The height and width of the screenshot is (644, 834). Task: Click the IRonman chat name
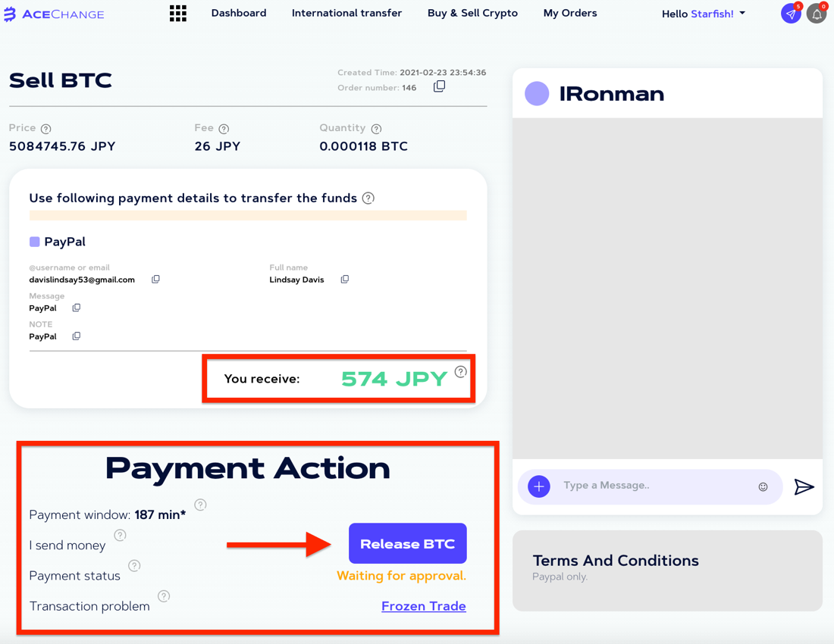pos(611,94)
